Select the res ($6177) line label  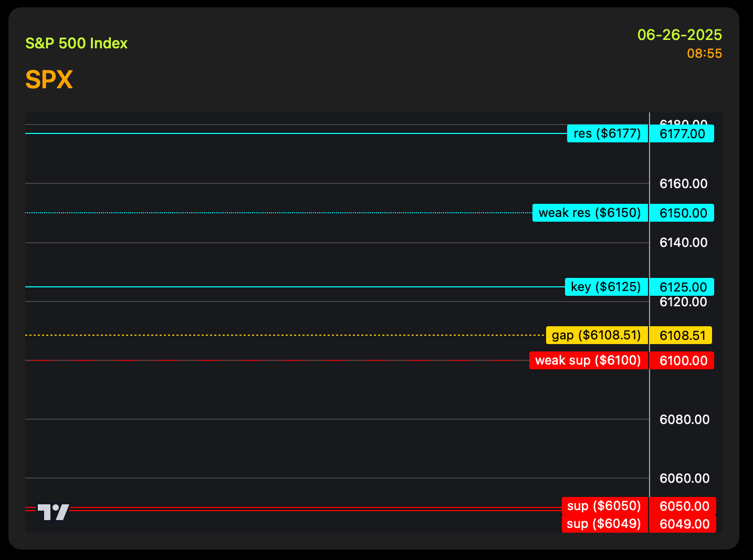point(608,133)
